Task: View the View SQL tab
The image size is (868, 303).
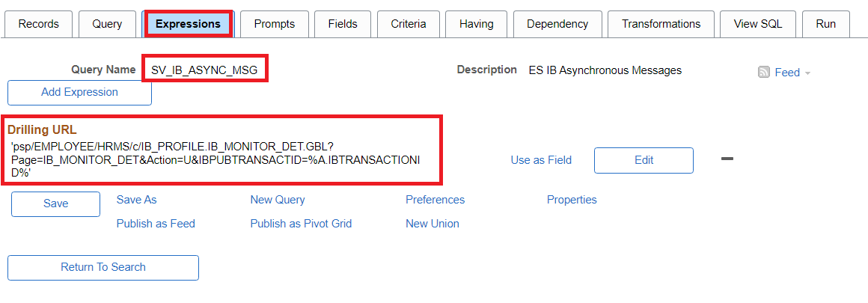Action: coord(758,24)
